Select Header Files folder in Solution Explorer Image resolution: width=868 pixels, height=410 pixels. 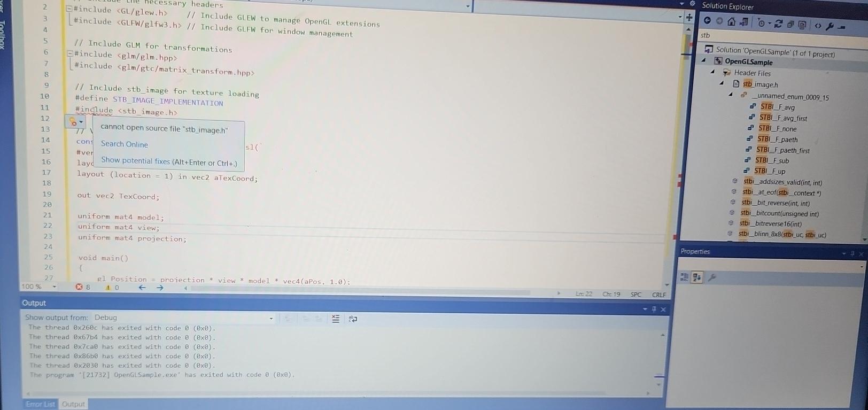click(x=752, y=73)
